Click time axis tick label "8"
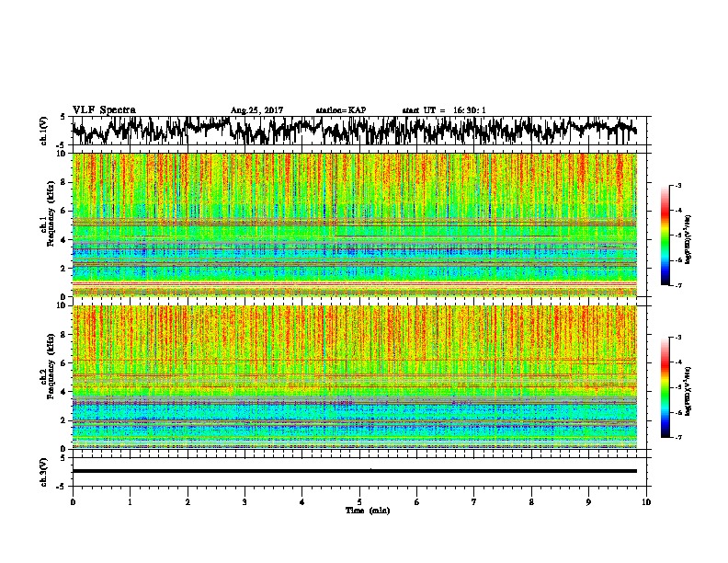728x563 pixels. point(531,502)
